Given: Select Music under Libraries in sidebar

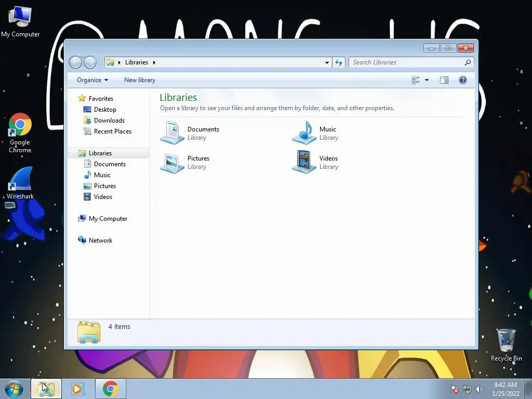Looking at the screenshot, I should click(x=102, y=175).
